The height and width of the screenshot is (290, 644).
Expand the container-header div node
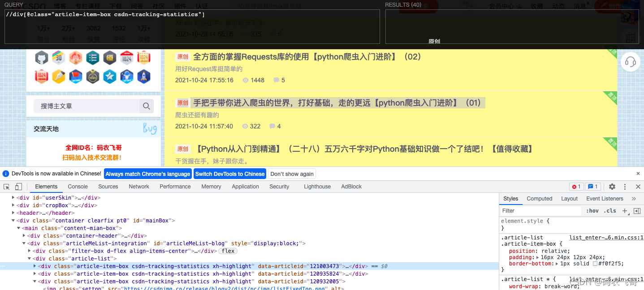point(24,236)
